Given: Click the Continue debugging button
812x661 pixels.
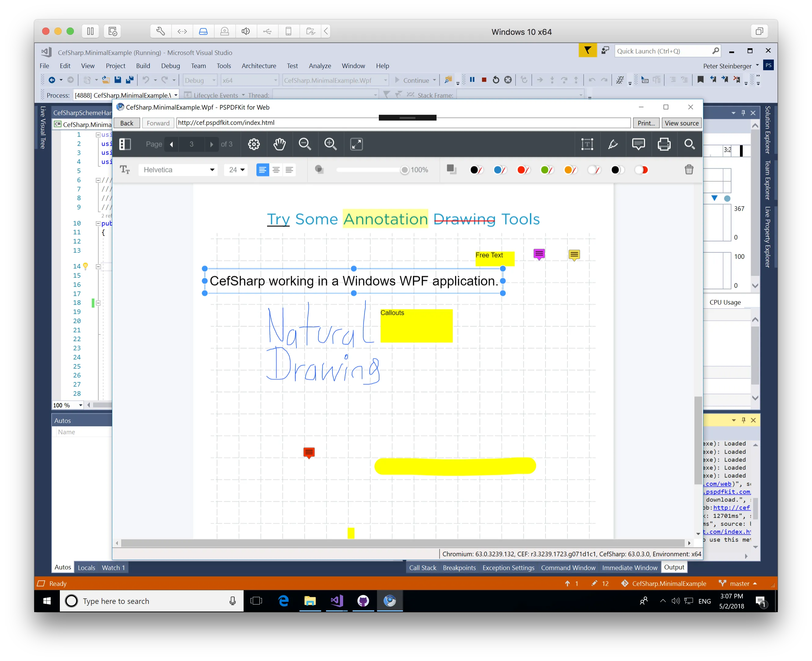Looking at the screenshot, I should [415, 80].
